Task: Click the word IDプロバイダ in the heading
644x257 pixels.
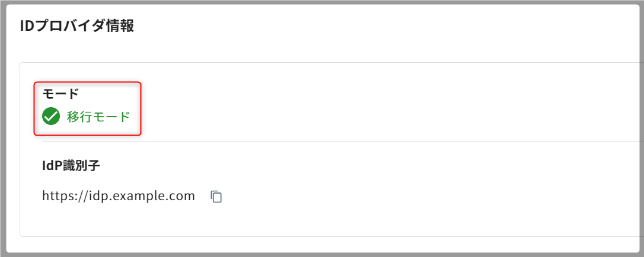Action: (x=59, y=26)
